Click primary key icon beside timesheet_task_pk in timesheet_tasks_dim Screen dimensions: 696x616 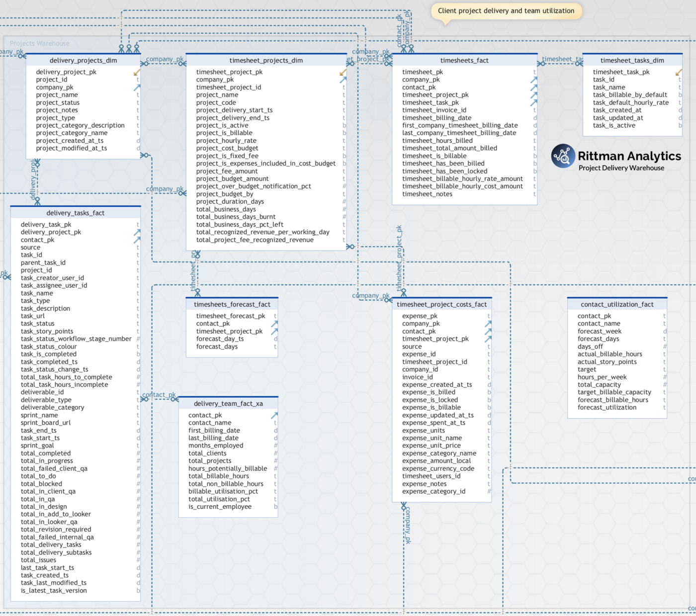(x=679, y=73)
